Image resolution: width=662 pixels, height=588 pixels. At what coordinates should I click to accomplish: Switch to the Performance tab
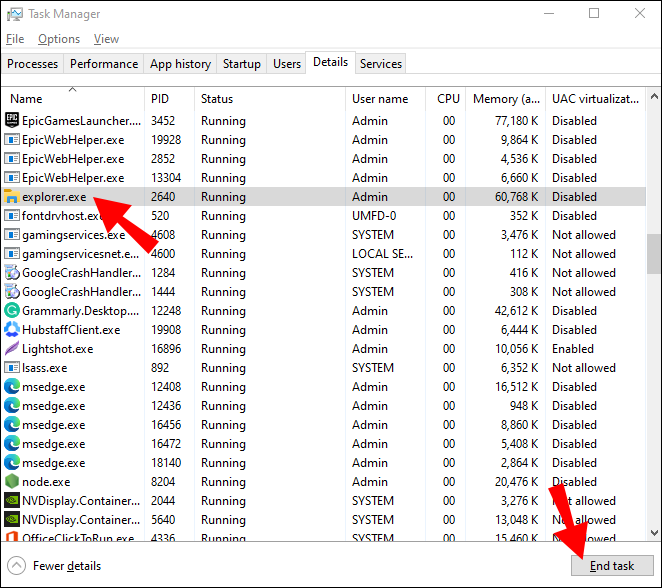104,64
